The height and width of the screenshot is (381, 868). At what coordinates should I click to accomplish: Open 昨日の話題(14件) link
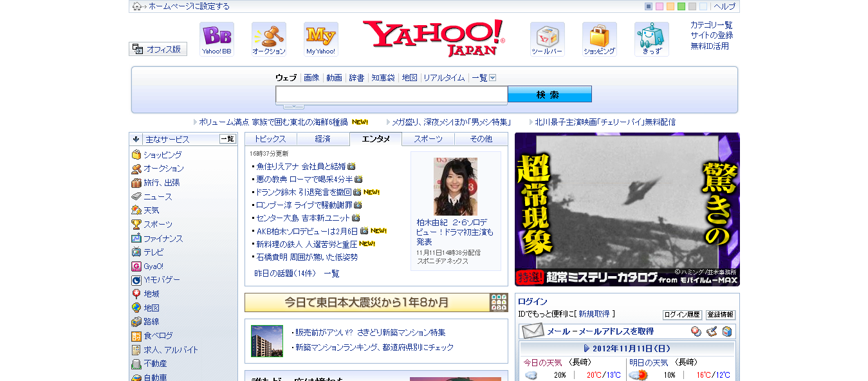285,273
